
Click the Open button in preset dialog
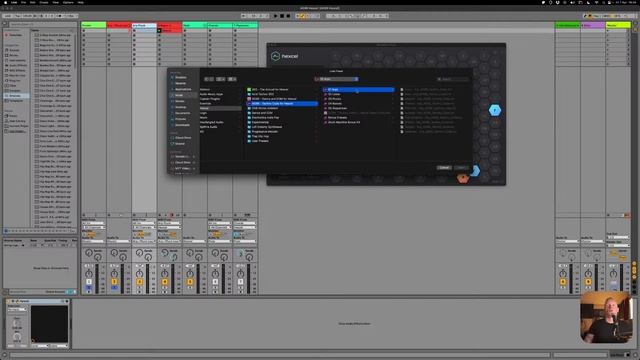pyautogui.click(x=461, y=168)
